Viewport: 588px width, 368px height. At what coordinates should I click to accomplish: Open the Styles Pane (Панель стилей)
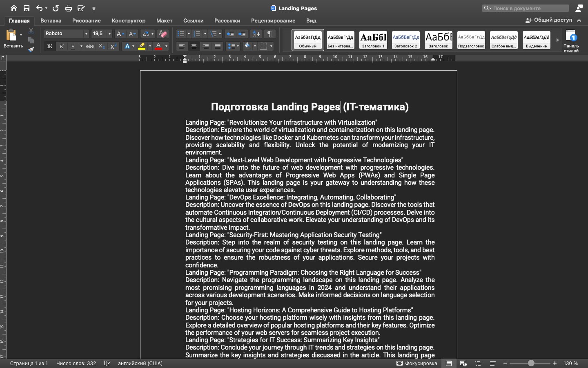571,41
